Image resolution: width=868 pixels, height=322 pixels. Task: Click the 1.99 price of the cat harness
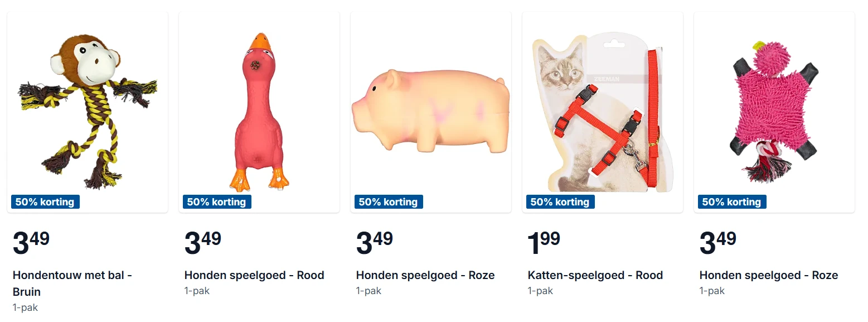pos(544,243)
